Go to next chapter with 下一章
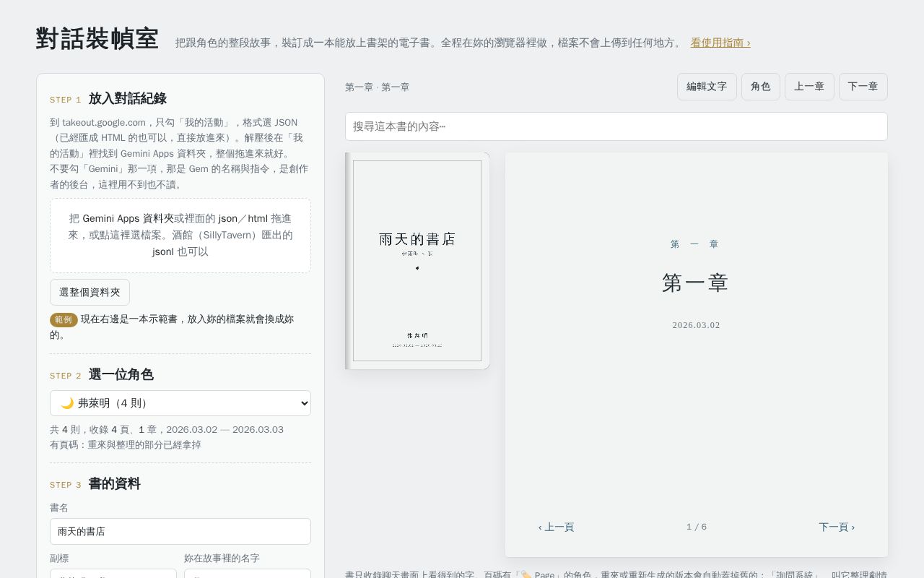The height and width of the screenshot is (578, 924). tap(863, 87)
